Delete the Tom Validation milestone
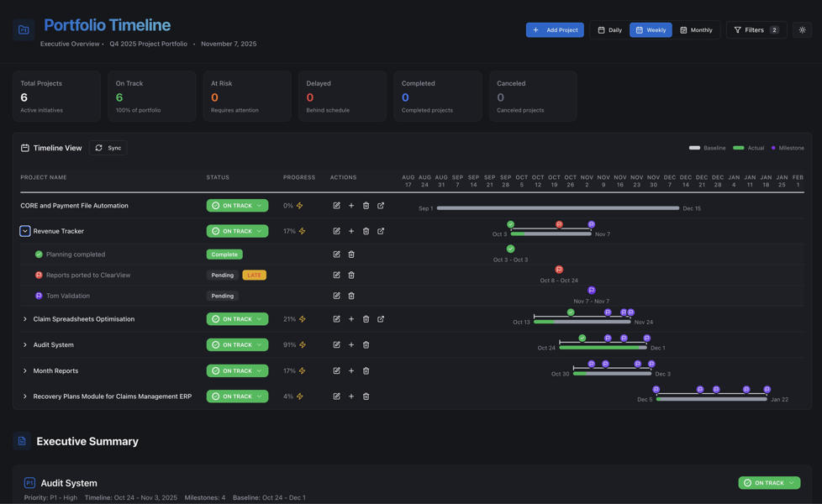The width and height of the screenshot is (822, 504). [351, 296]
